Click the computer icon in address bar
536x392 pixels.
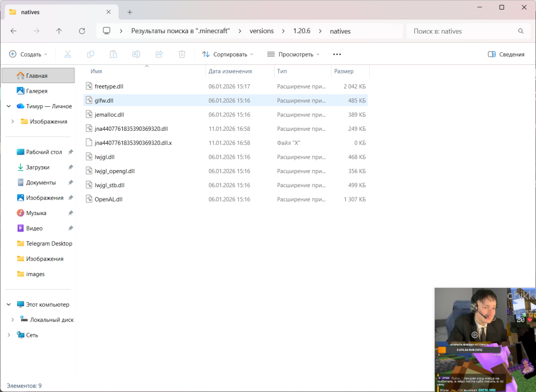click(107, 31)
